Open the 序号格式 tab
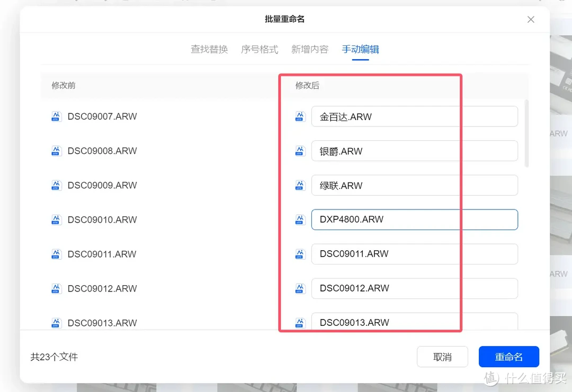Screen dimensions: 572x392 260,49
